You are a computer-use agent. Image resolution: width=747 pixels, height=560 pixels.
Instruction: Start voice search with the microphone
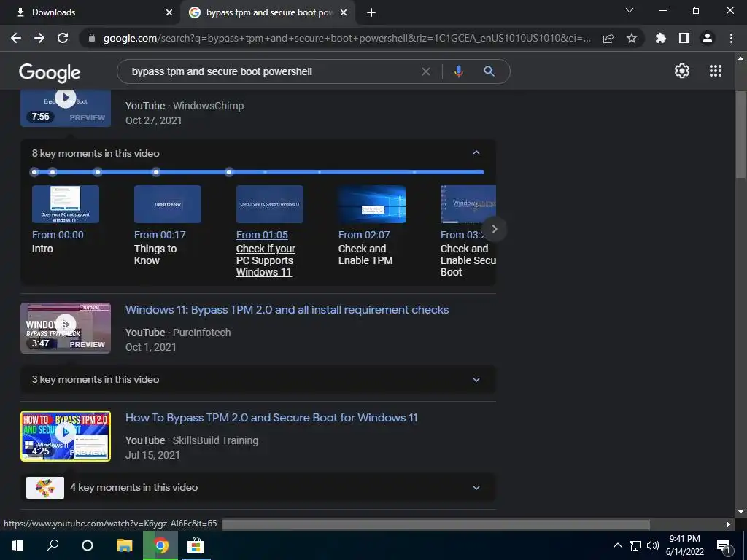(x=458, y=71)
